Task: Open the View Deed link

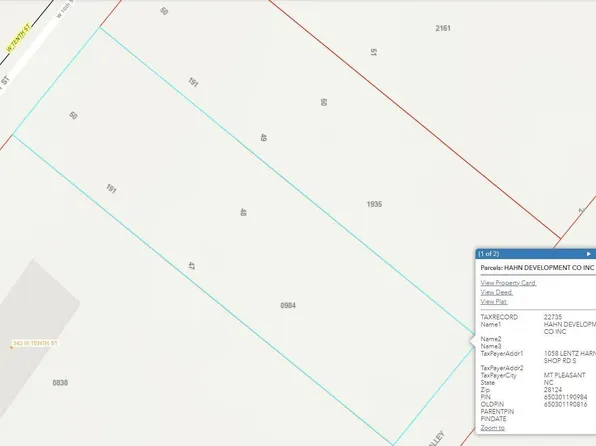Action: pyautogui.click(x=496, y=292)
